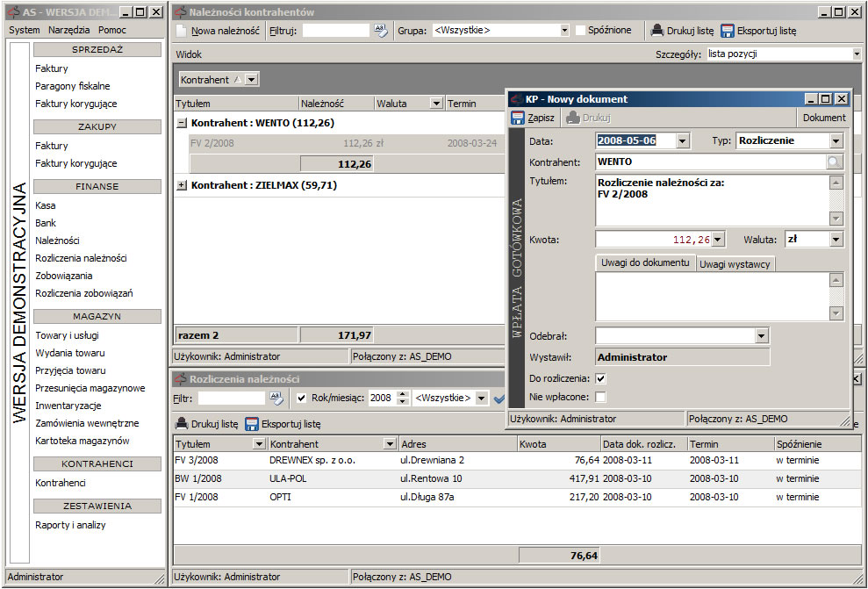This screenshot has width=868, height=589.
Task: Open the Waluta zł dropdown in KP dialog
Action: click(836, 240)
